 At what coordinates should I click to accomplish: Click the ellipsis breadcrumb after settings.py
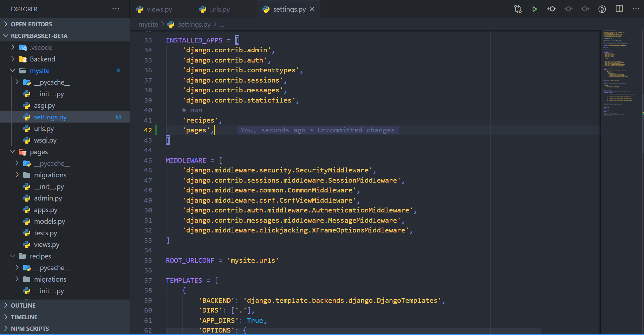(222, 24)
